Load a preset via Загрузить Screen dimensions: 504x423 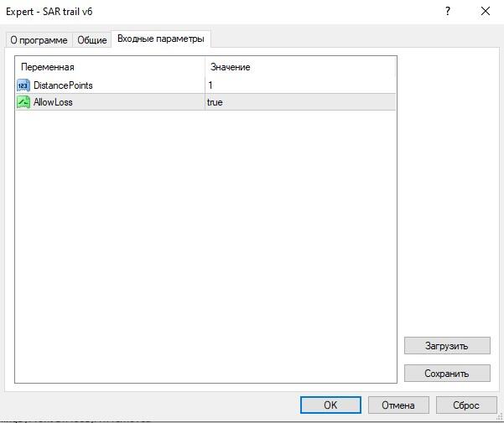pos(447,346)
